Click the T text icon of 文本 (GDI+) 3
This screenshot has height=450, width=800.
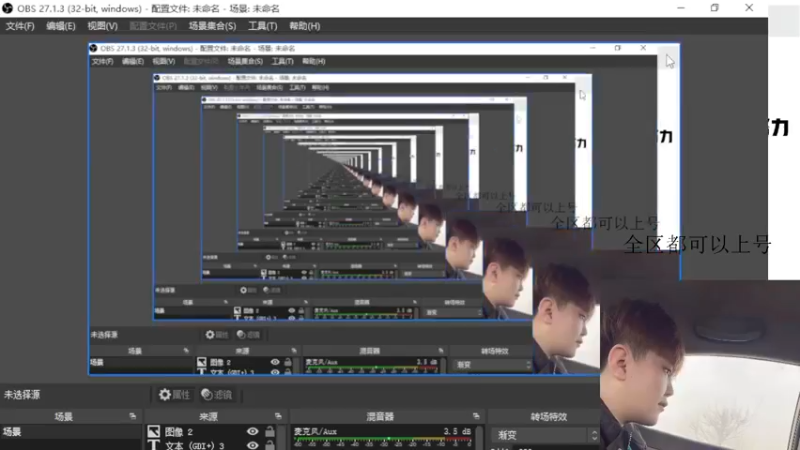(154, 445)
